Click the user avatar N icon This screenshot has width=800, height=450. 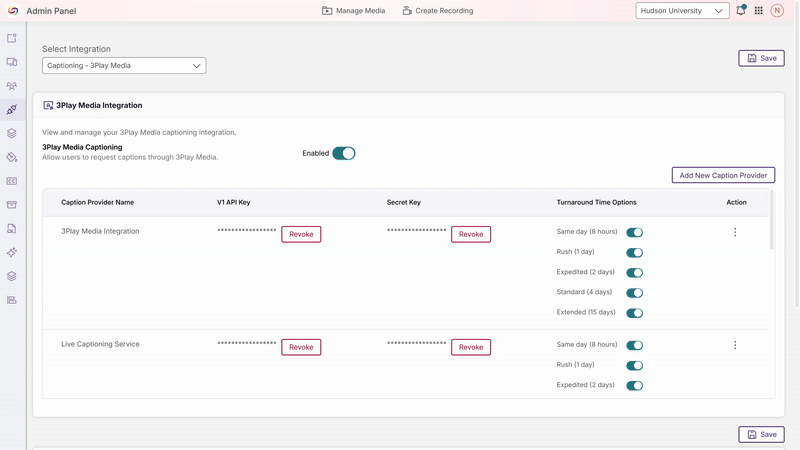[777, 11]
